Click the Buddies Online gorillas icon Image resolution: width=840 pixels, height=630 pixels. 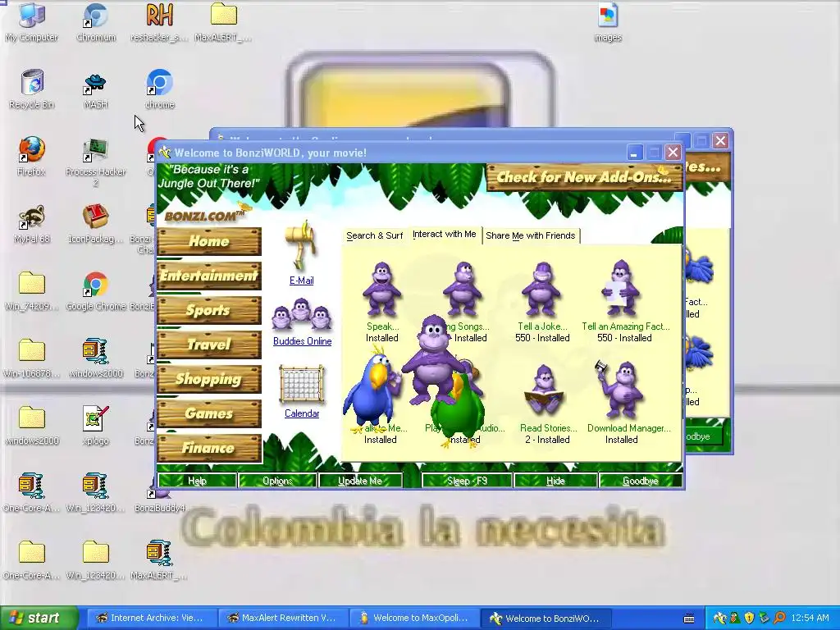tap(302, 316)
